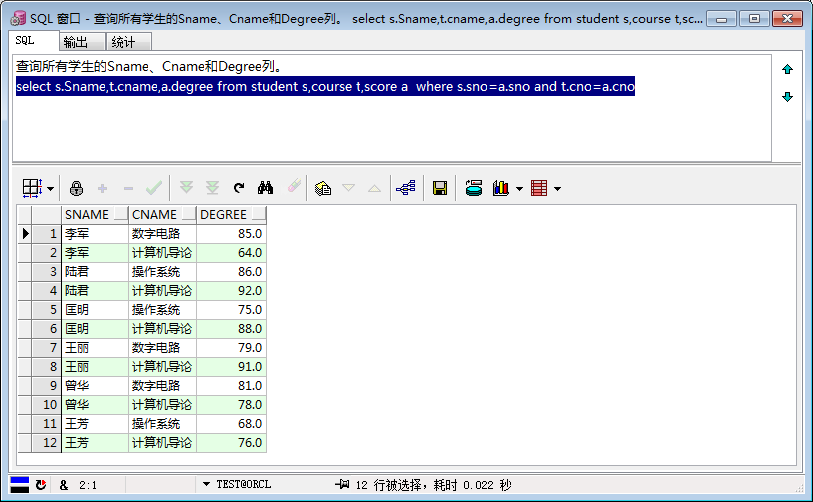Click the clear record eraser icon
The height and width of the screenshot is (502, 813).
click(x=294, y=186)
